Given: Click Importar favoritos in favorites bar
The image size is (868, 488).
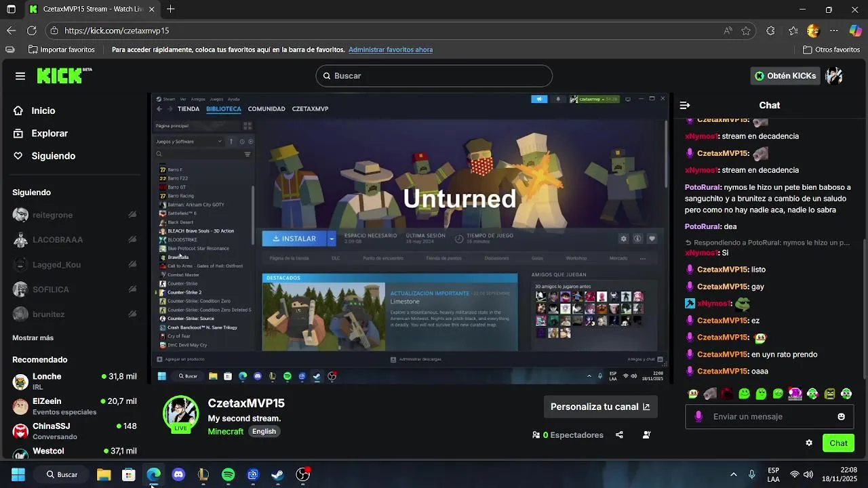Looking at the screenshot, I should point(61,49).
